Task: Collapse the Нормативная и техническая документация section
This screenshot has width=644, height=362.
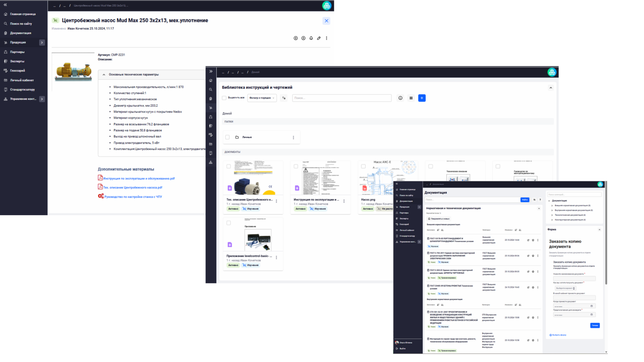Action: tap(539, 209)
